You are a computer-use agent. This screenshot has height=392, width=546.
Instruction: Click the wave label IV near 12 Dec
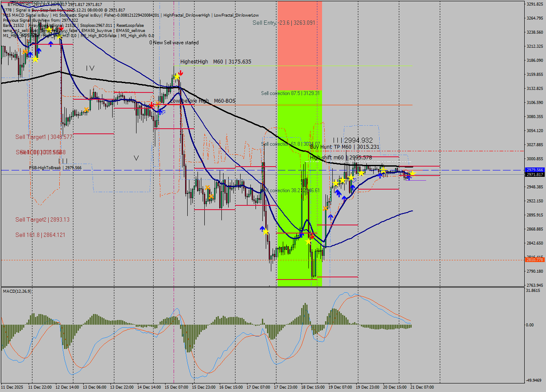coord(90,68)
